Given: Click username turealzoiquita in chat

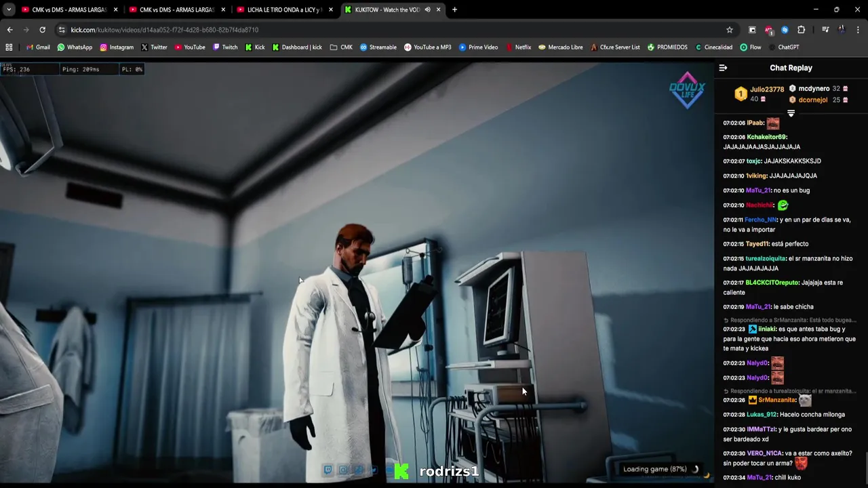Looking at the screenshot, I should click(765, 258).
